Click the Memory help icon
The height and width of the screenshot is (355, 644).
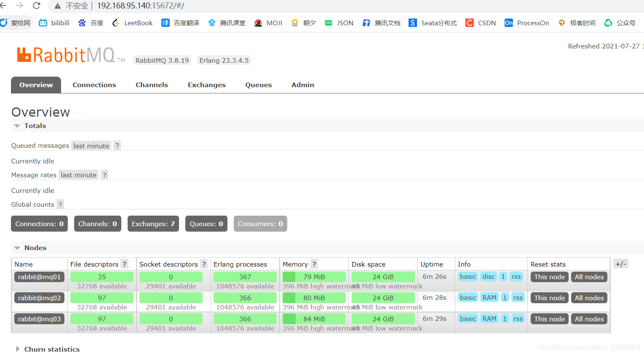[314, 264]
